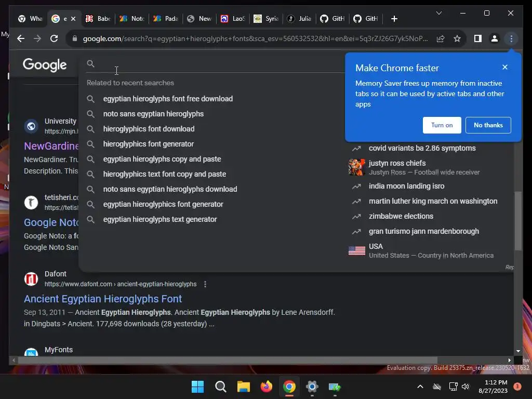Open Firefox from the taskbar
This screenshot has width=532, height=399.
pos(267,387)
